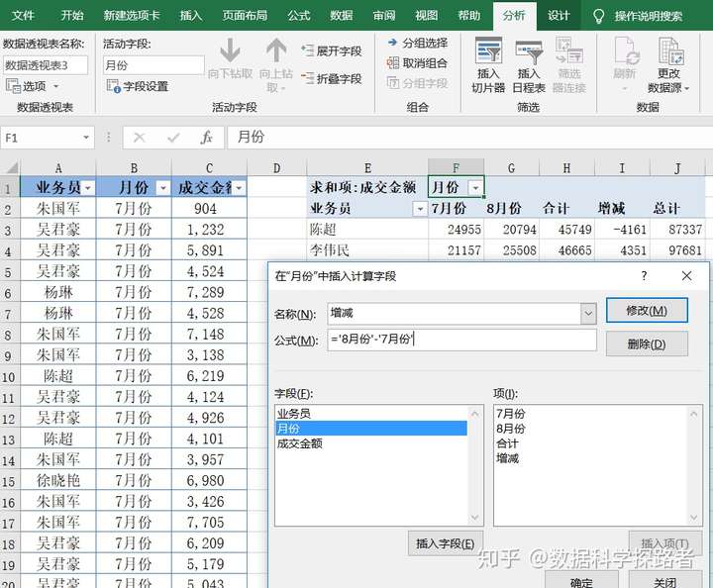The width and height of the screenshot is (713, 588).
Task: Click the fx insert function icon
Action: [206, 138]
